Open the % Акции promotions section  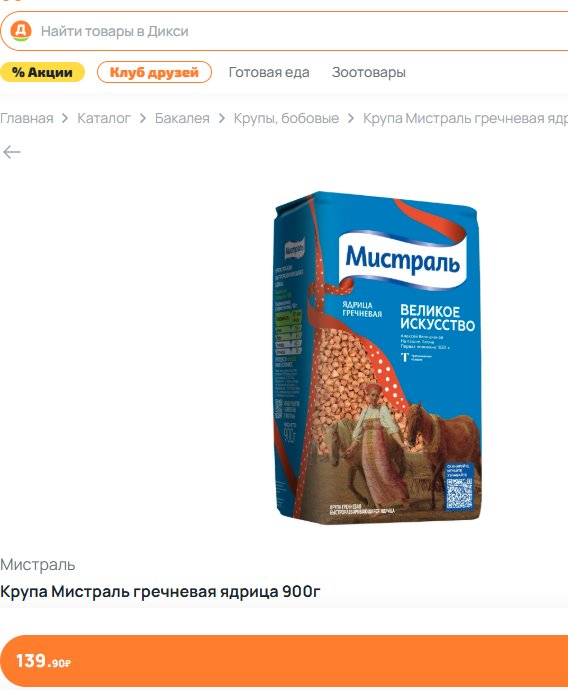point(42,72)
